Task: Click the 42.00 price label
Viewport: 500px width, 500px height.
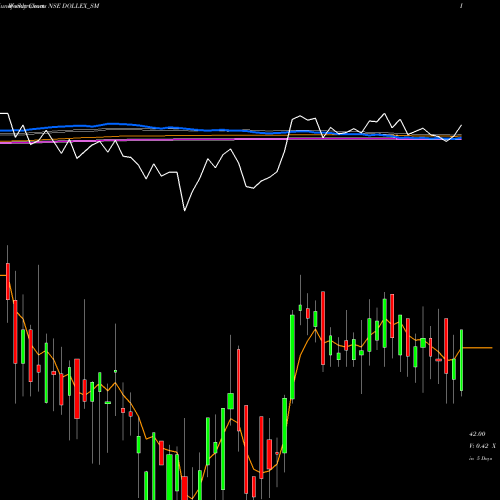Action: pos(477,434)
